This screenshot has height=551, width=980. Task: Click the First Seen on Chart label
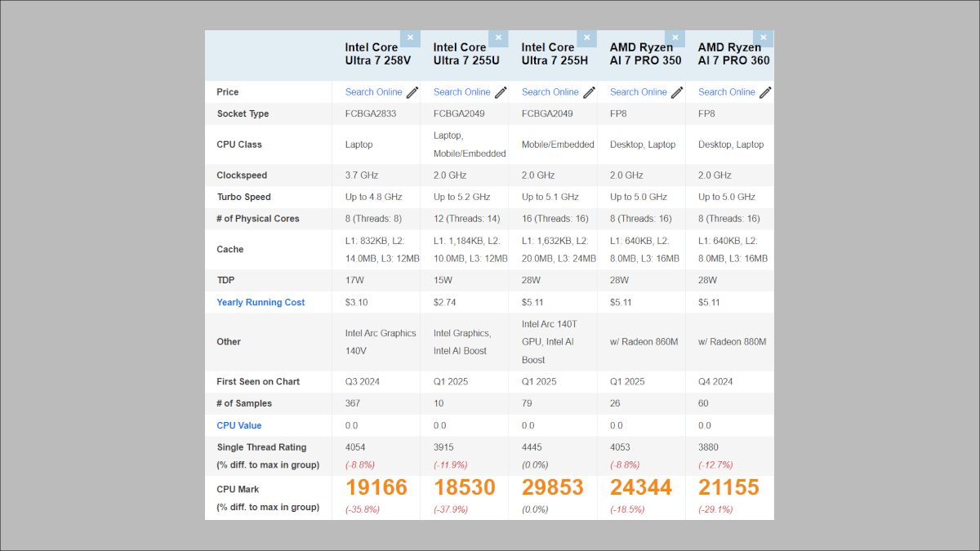pos(258,381)
